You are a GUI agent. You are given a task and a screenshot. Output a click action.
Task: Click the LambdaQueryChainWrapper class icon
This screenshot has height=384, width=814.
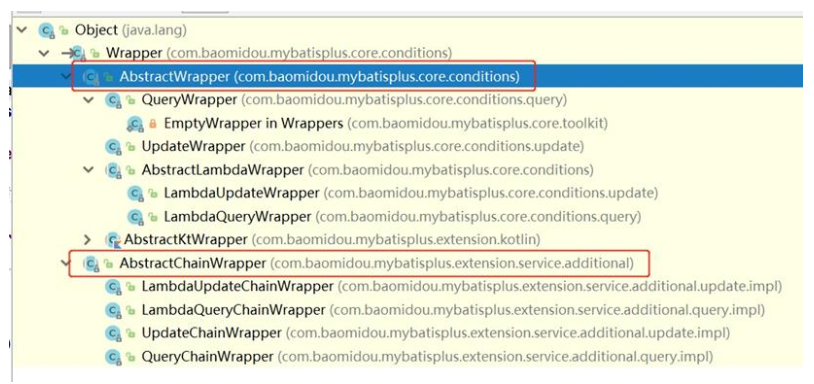pos(113,310)
